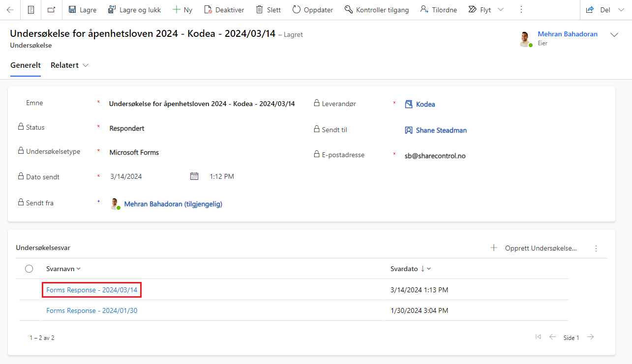Screen dimensions: 632x364
Task: Click lock icon beside Dato sendt
Action: coord(21,176)
